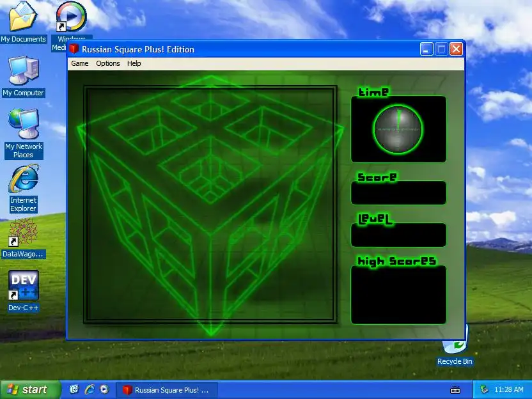Viewport: 532px width, 399px height.
Task: Click the Score display box
Action: point(398,192)
